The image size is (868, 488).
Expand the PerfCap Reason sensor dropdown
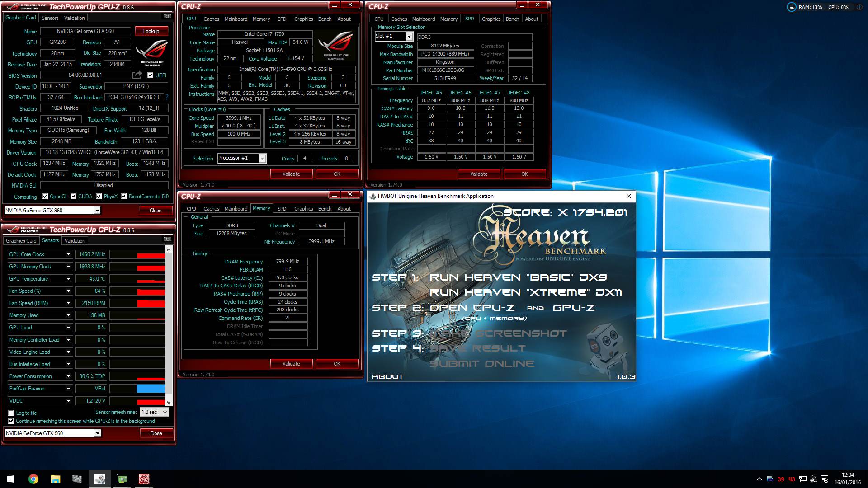(x=69, y=389)
